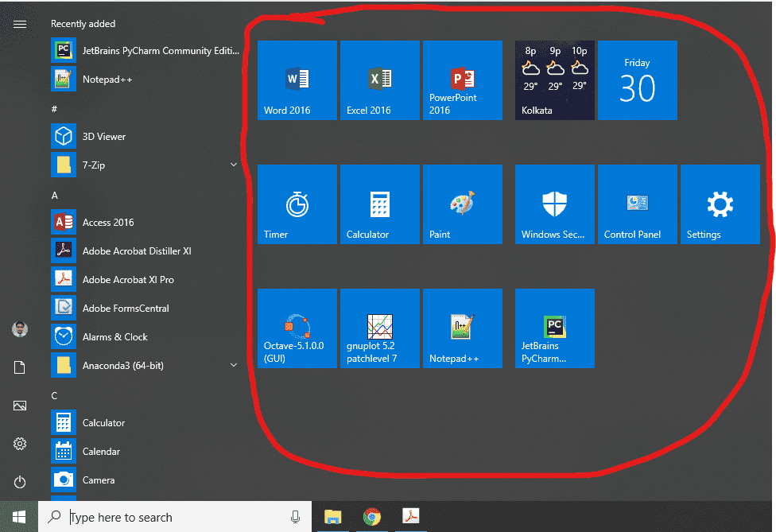Image resolution: width=776 pixels, height=532 pixels.
Task: Open Google Chrome from the taskbar
Action: (371, 517)
